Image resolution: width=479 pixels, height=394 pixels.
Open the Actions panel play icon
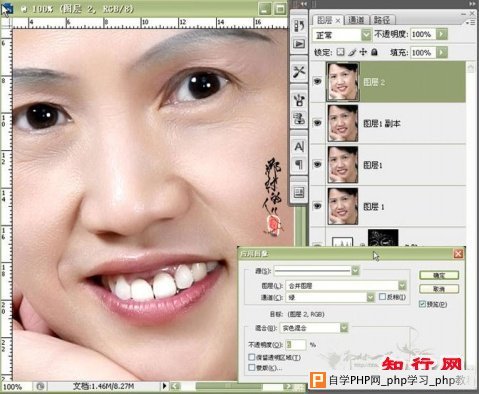pyautogui.click(x=299, y=44)
